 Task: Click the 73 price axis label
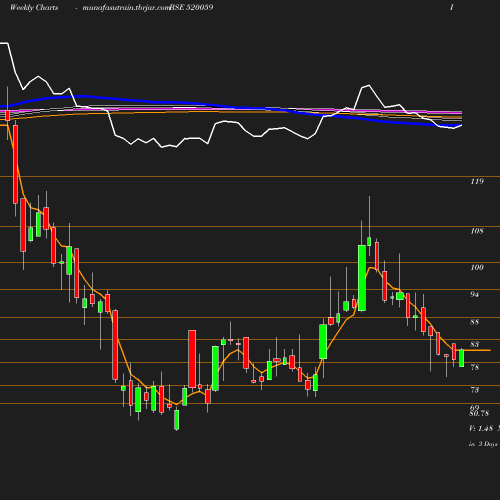(x=475, y=390)
